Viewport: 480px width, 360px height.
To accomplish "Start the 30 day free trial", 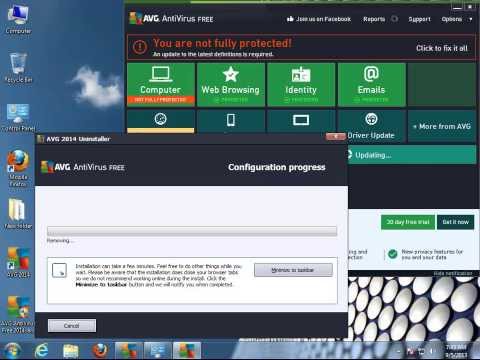I will (408, 222).
